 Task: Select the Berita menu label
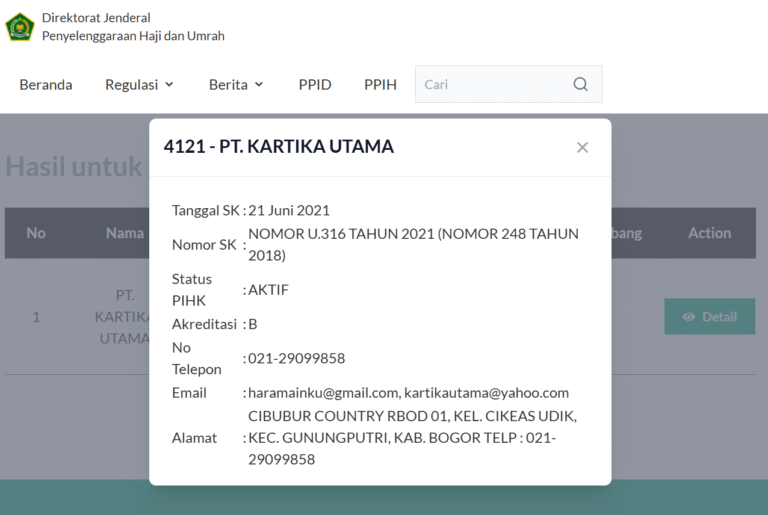(x=228, y=85)
